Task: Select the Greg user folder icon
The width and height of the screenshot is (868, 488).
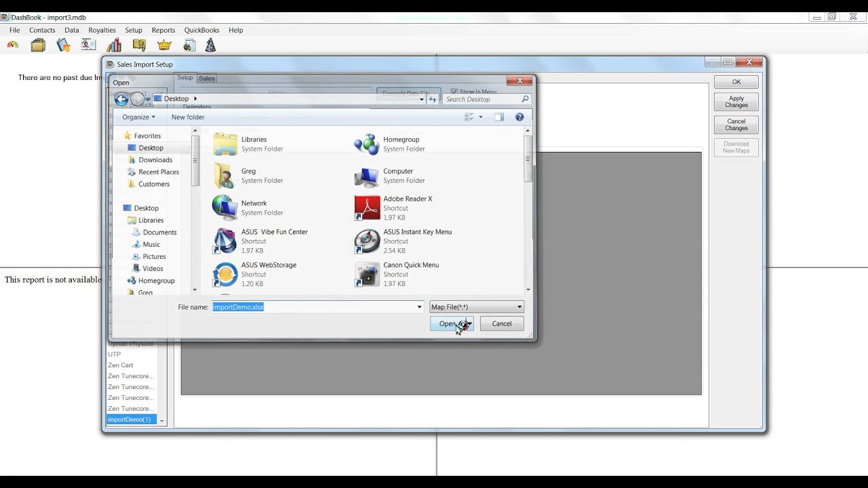Action: point(225,176)
